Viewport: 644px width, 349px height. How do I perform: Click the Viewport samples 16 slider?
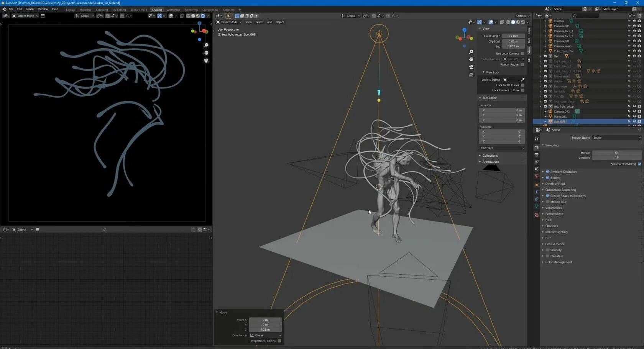tap(617, 158)
